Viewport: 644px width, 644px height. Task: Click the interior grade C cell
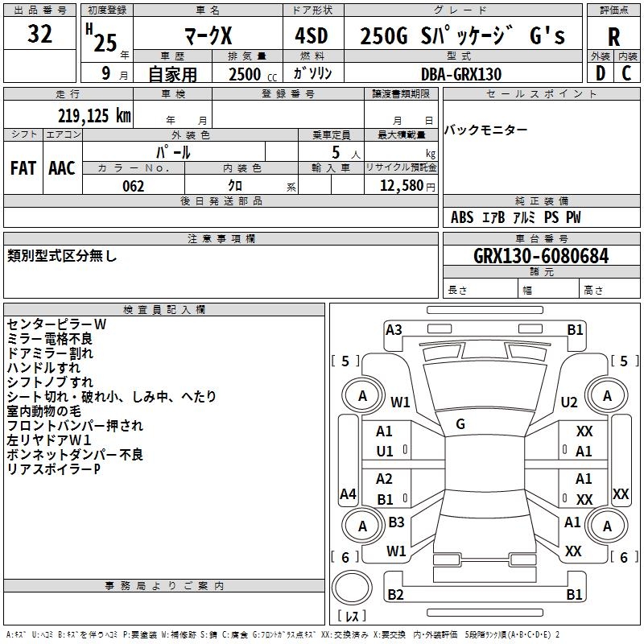pos(627,72)
